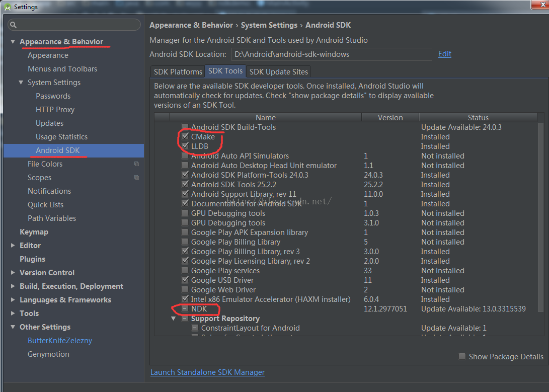Click NDK version 12.1.2977051 cell
This screenshot has width=549, height=392.
pos(385,308)
